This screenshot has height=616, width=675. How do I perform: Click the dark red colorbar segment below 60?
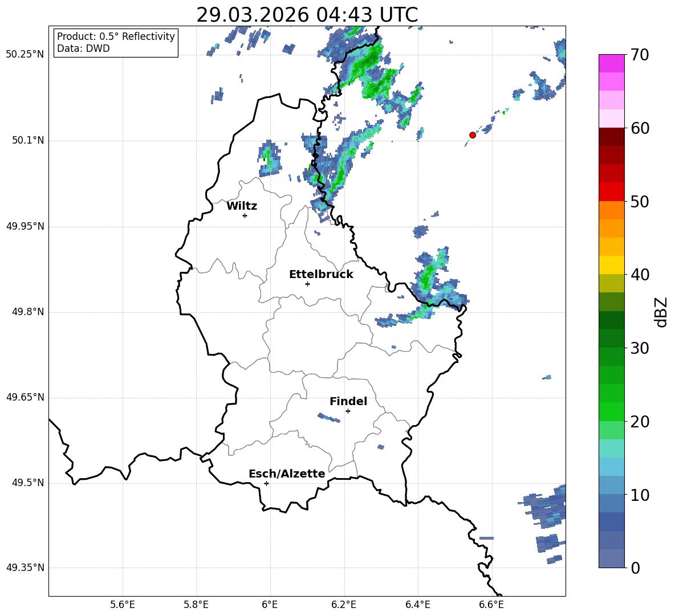[x=611, y=137]
